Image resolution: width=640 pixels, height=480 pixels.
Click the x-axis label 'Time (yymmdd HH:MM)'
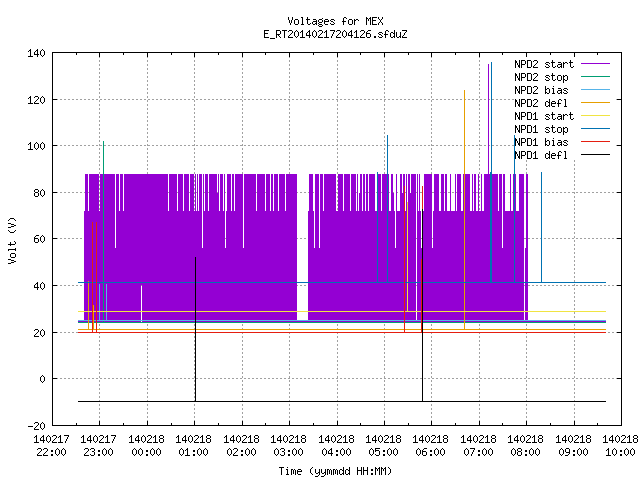[x=335, y=471]
